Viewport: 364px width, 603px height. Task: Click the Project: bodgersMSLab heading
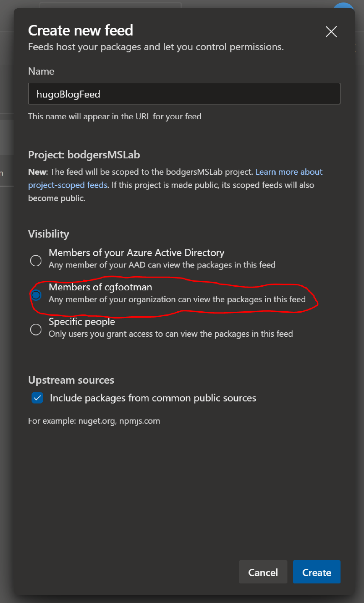point(84,155)
